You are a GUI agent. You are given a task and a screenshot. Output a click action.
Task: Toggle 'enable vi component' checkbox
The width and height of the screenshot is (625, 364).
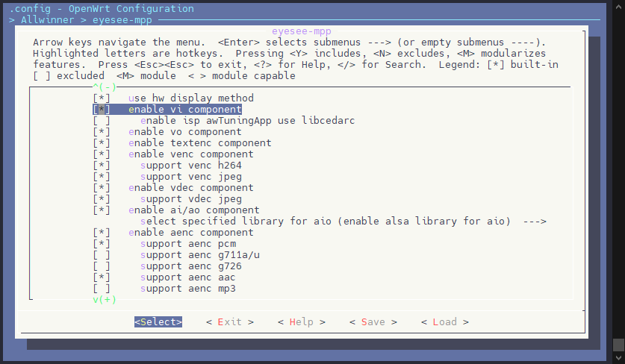(x=102, y=109)
